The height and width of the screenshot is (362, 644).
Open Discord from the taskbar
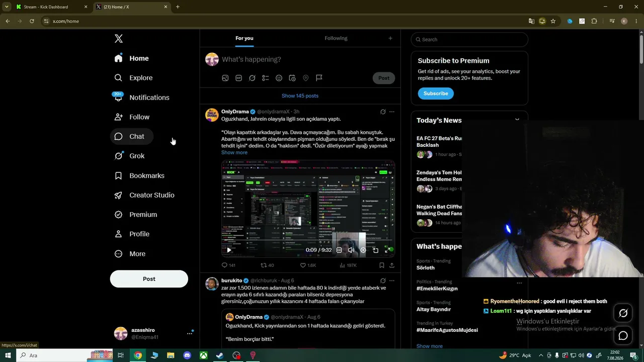coord(187,355)
